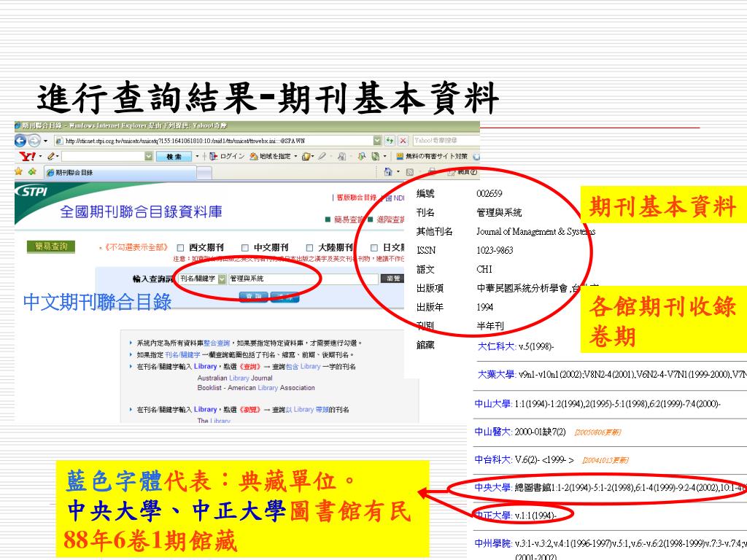Click the 検索 search button
The height and width of the screenshot is (560, 747).
[174, 156]
